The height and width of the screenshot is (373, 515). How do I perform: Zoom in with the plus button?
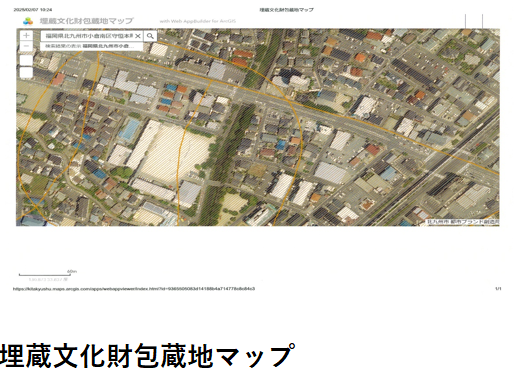(x=26, y=35)
